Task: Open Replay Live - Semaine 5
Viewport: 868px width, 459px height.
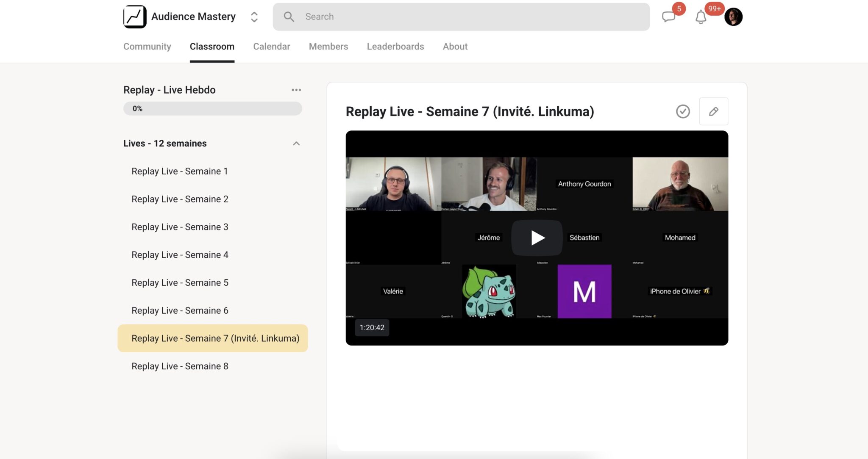Action: 213,282
